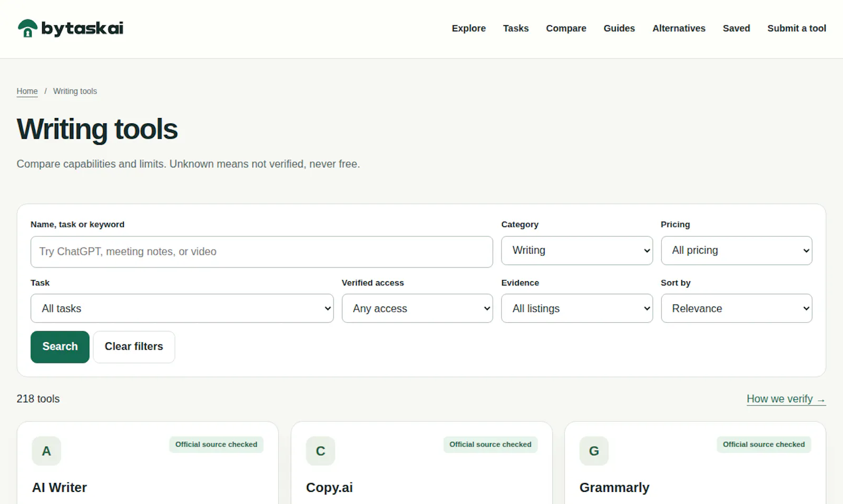Screen dimensions: 843x504
Task: Expand the Verified access dropdown
Action: pos(417,308)
